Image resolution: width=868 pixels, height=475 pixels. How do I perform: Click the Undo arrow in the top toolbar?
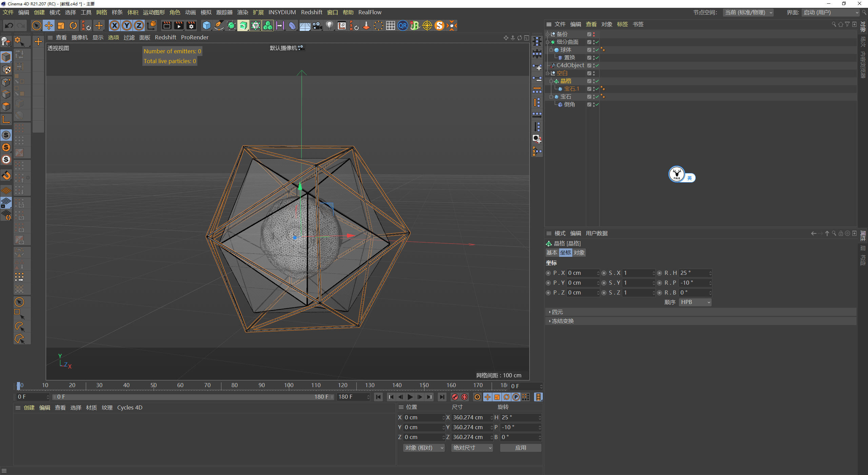click(9, 25)
